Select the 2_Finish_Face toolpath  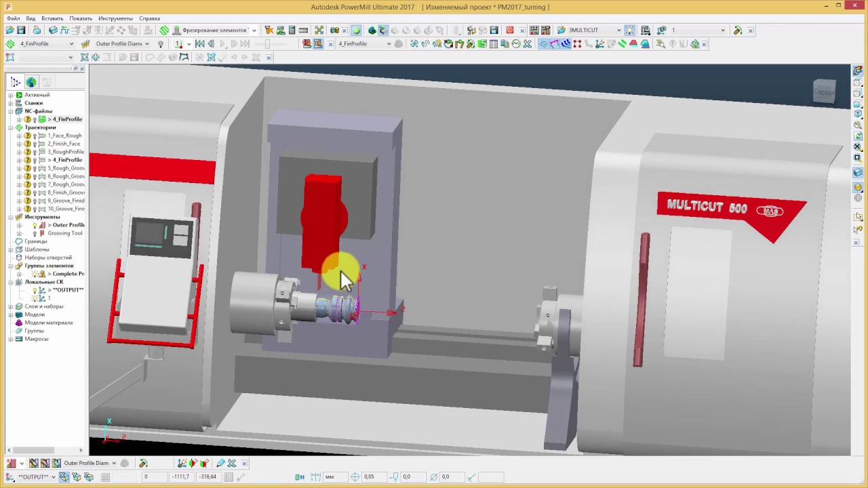[64, 144]
